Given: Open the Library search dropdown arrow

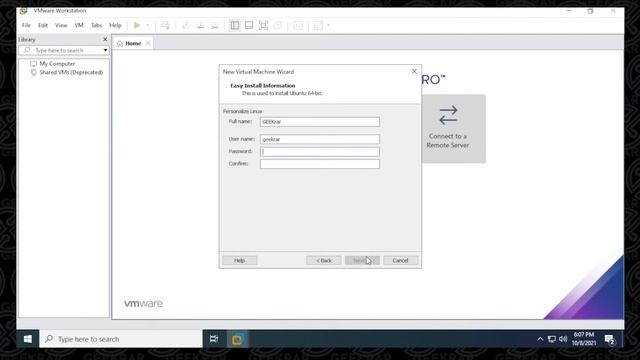Looking at the screenshot, I should [x=105, y=50].
